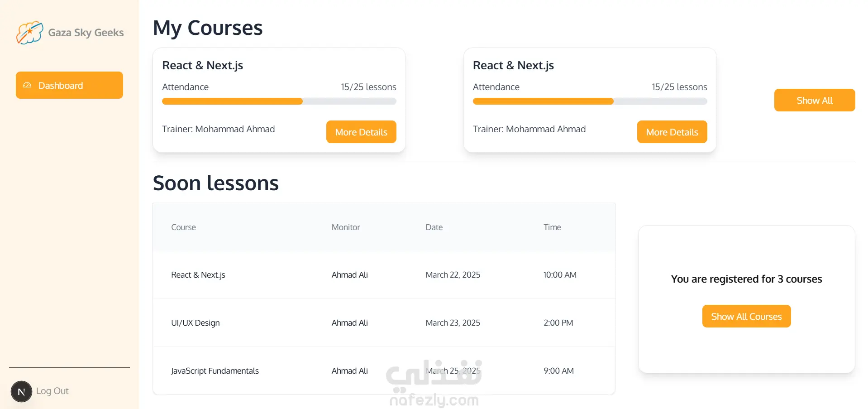Image resolution: width=868 pixels, height=409 pixels.
Task: Click the round N avatar icon
Action: pos(21,391)
